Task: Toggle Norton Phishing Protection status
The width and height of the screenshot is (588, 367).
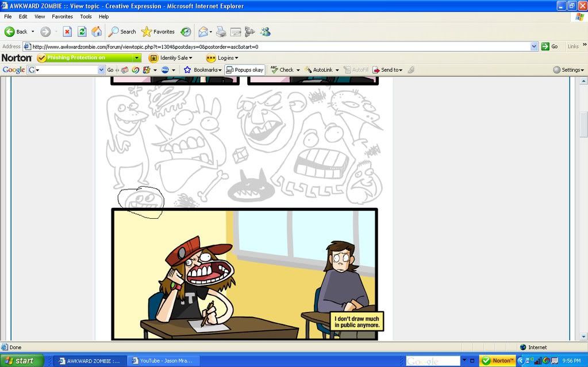Action: point(89,57)
